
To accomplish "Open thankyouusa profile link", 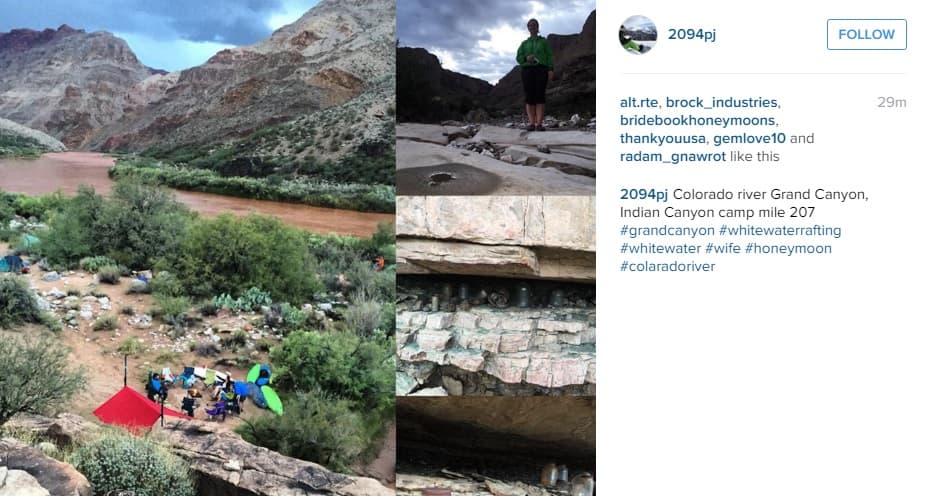I will coord(662,139).
